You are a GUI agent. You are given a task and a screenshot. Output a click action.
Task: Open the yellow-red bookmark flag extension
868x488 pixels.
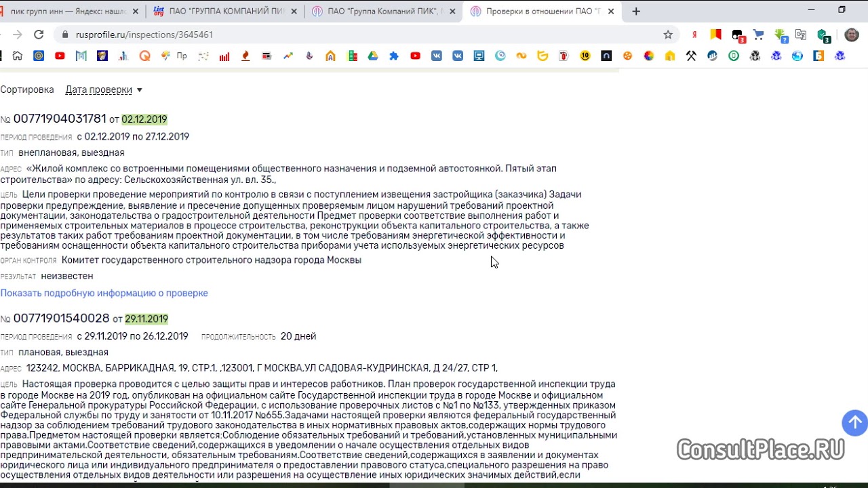pos(715,35)
